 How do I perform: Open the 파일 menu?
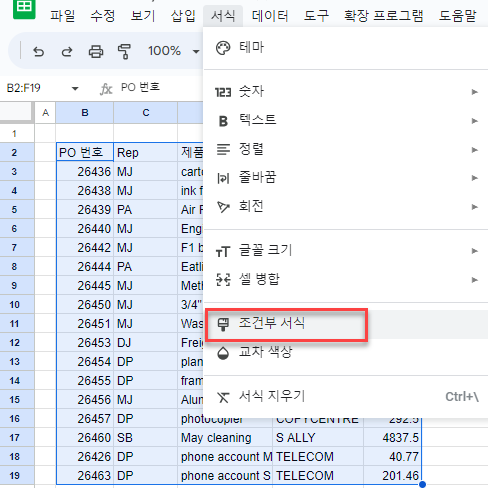pos(63,16)
